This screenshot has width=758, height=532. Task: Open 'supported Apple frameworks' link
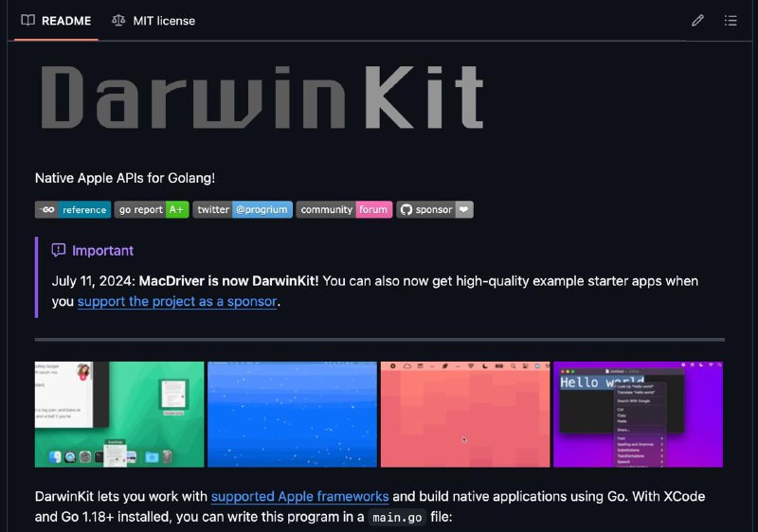pyautogui.click(x=299, y=496)
